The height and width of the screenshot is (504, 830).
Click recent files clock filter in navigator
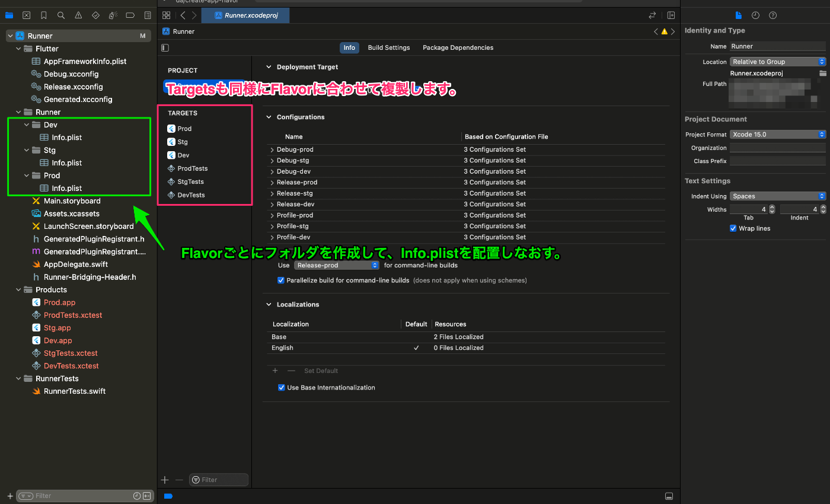pos(137,496)
